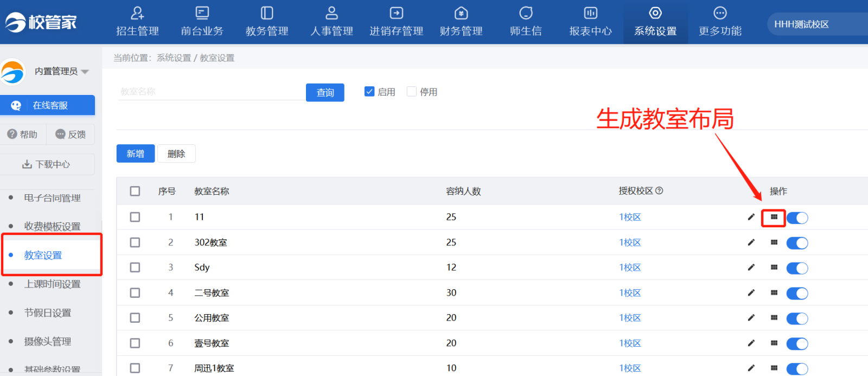This screenshot has width=868, height=376.
Task: Generate layout for 302教室
Action: [x=774, y=243]
